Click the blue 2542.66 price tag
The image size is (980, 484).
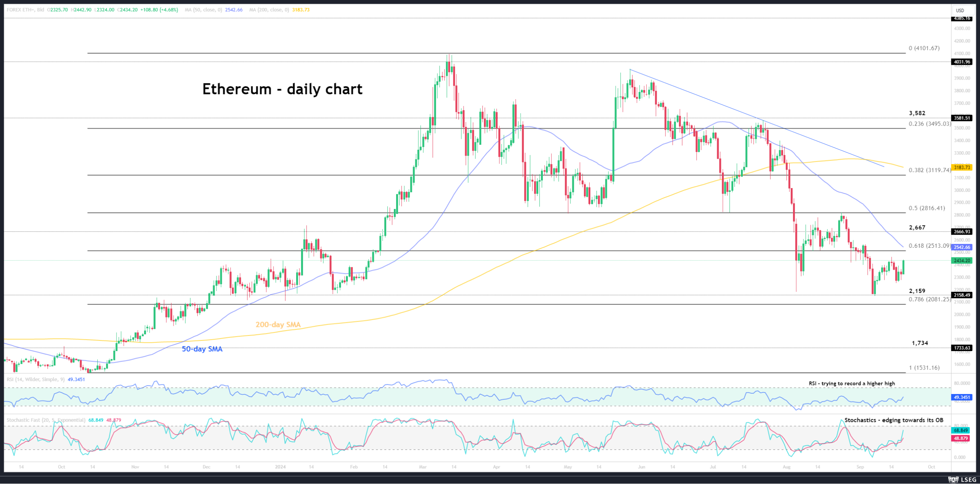click(x=962, y=247)
